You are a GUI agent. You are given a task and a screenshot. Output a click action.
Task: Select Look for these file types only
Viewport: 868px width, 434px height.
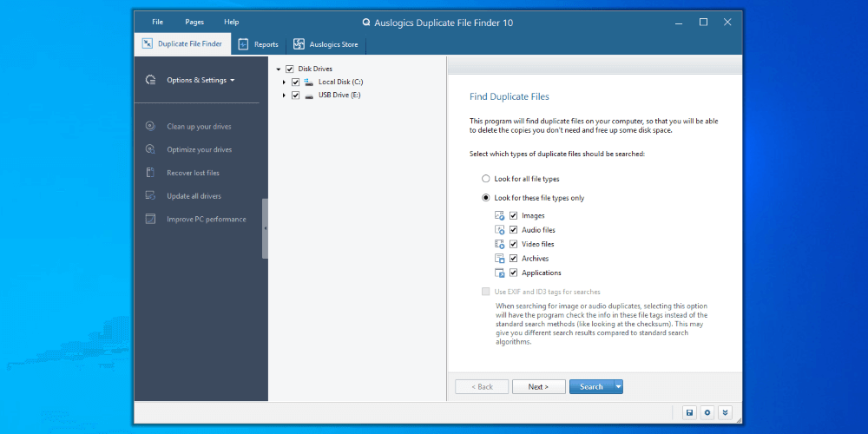pyautogui.click(x=486, y=198)
